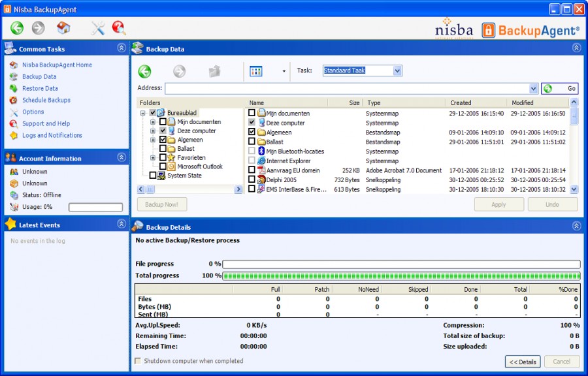588x376 pixels.
Task: Open the Options tools icon in main toolbar
Action: (x=98, y=27)
